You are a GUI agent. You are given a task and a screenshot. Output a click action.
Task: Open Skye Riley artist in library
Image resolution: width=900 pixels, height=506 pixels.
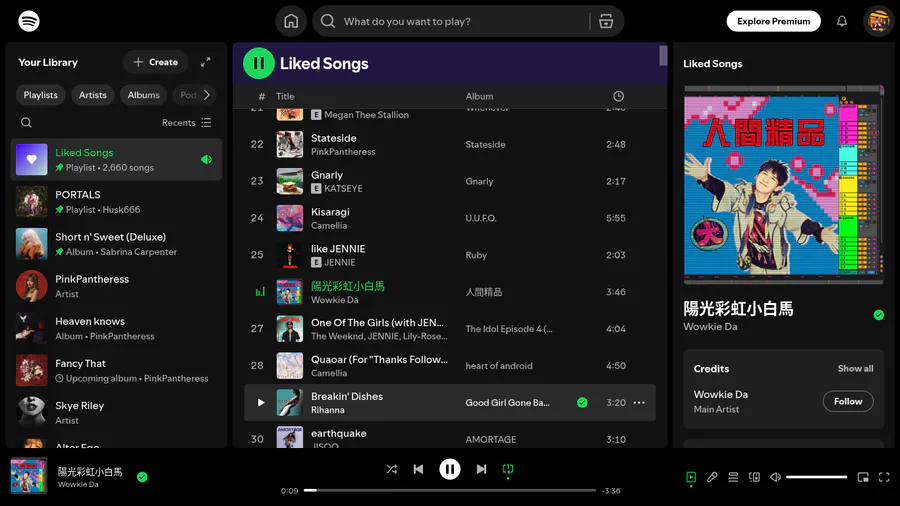[x=116, y=412]
